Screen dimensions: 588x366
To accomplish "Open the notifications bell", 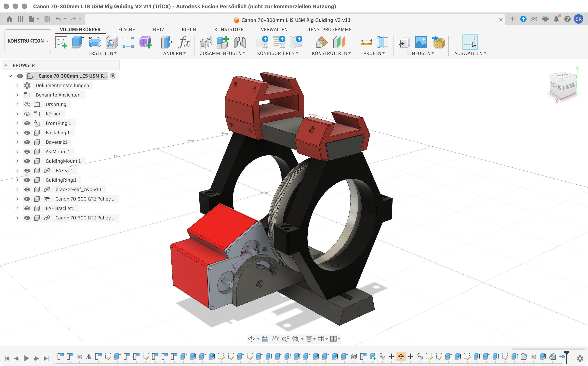I will tap(556, 19).
